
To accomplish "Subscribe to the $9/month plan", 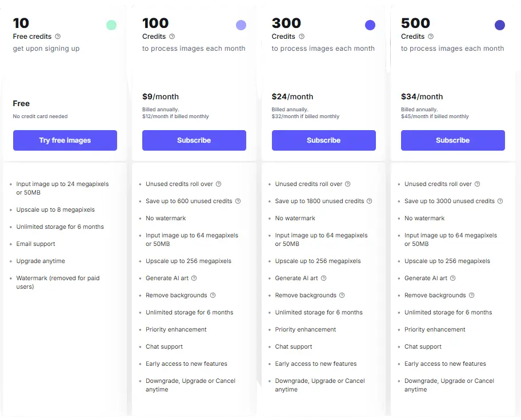I will coord(194,140).
